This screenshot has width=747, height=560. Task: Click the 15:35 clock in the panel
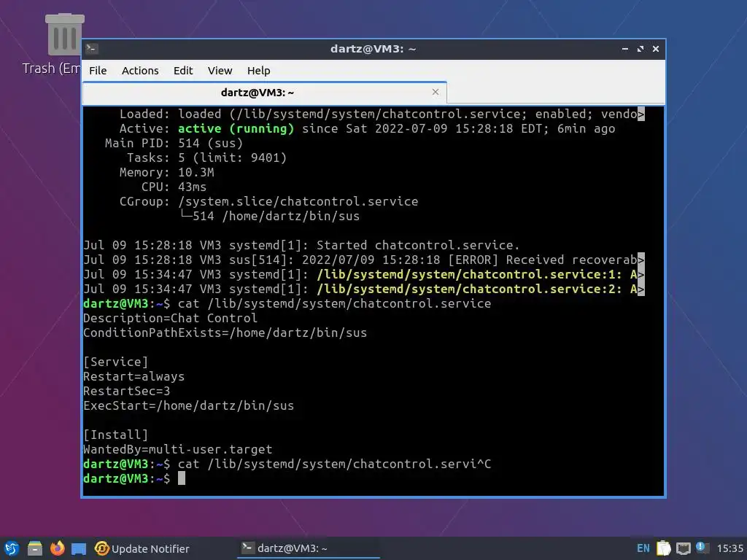point(729,548)
